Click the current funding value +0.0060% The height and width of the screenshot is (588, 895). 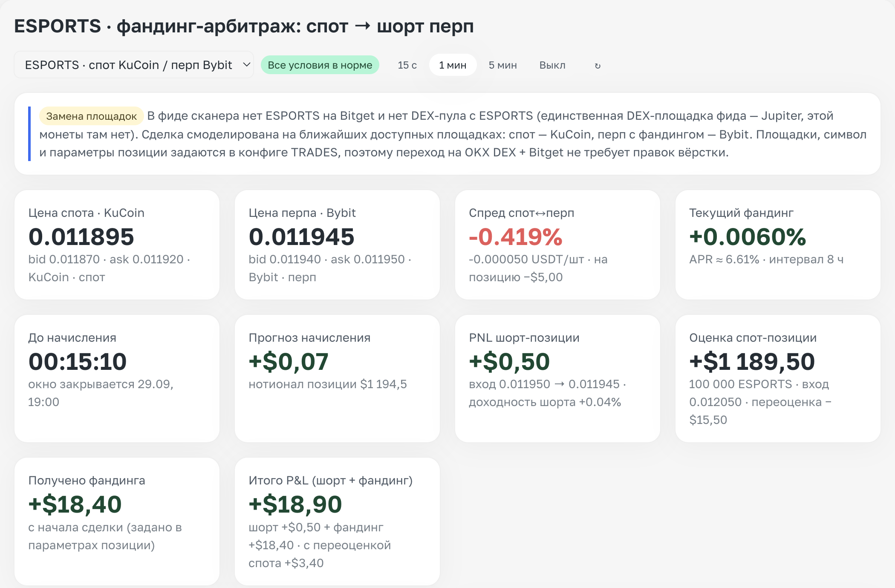click(x=748, y=237)
